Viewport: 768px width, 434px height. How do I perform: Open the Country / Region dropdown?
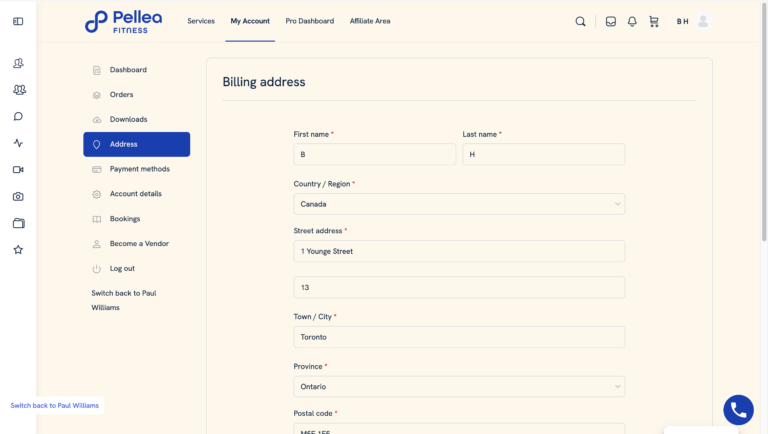click(459, 204)
